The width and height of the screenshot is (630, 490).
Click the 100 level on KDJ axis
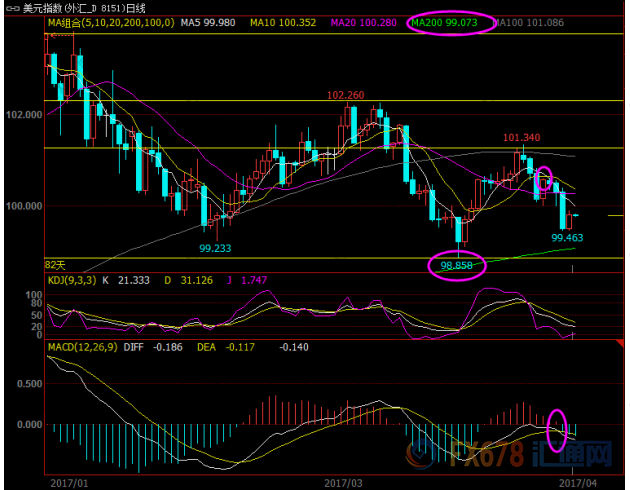[x=33, y=295]
